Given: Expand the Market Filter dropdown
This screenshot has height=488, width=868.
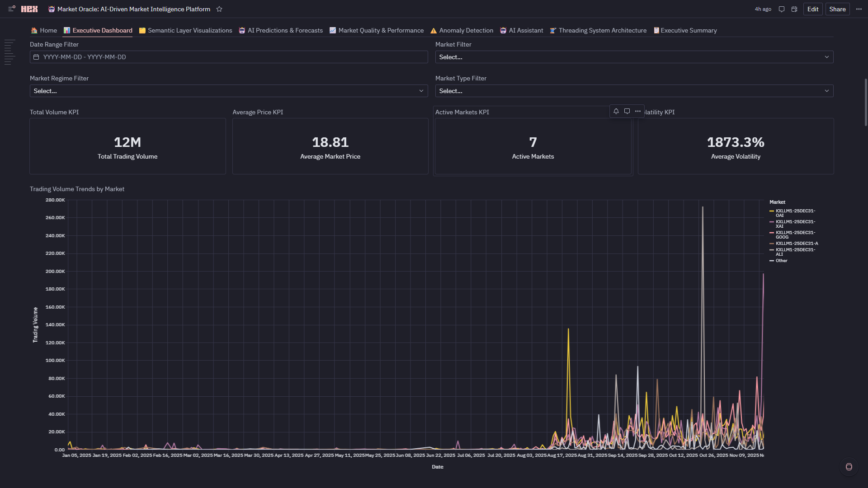Looking at the screenshot, I should tap(634, 57).
